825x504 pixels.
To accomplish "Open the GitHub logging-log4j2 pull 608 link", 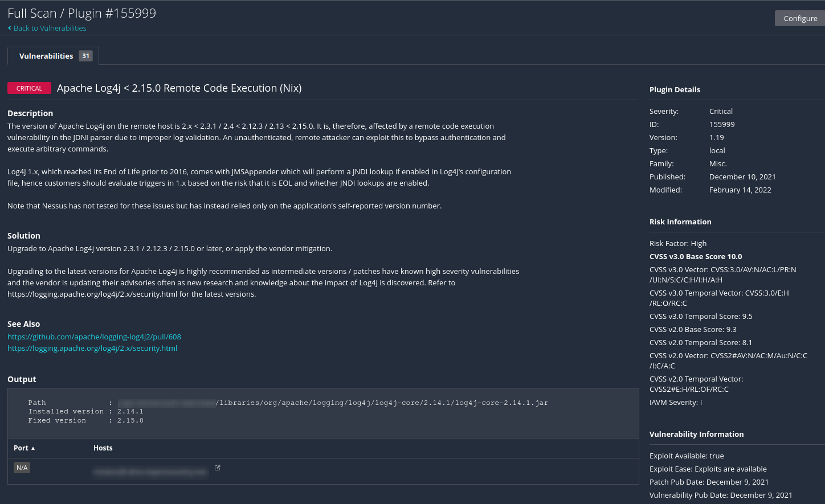I will pos(94,337).
